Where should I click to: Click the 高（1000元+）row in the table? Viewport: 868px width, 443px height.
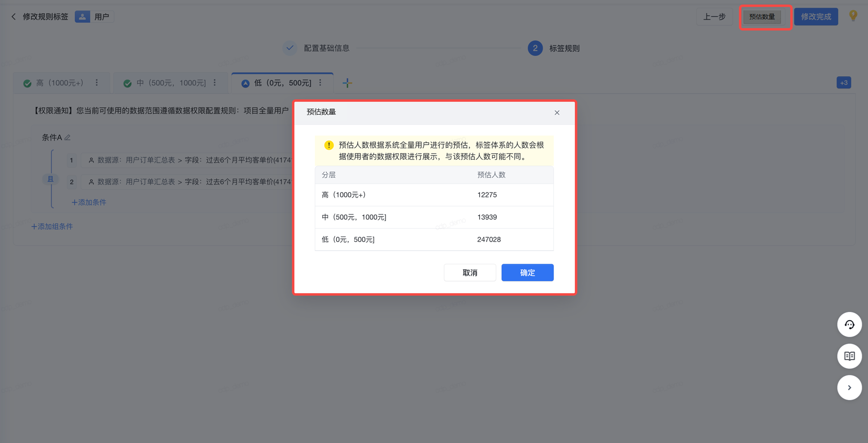click(434, 195)
